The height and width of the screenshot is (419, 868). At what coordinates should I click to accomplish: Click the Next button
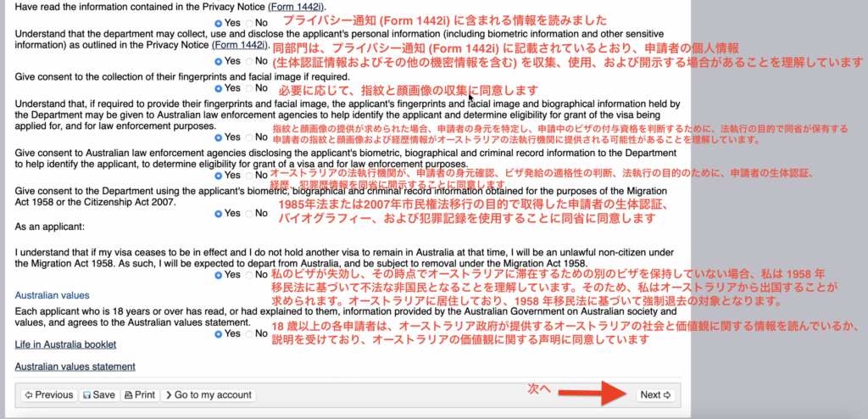[x=655, y=394]
